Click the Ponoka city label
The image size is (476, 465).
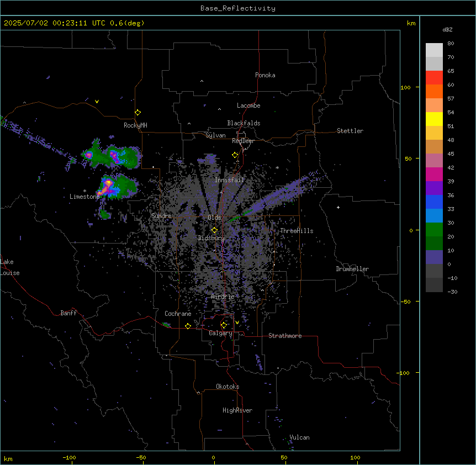point(265,75)
